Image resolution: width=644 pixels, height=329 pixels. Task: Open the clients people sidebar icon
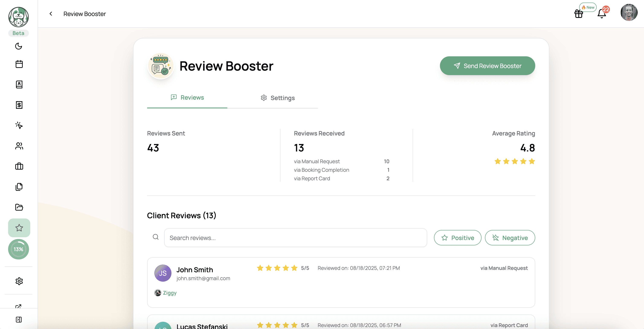click(19, 146)
